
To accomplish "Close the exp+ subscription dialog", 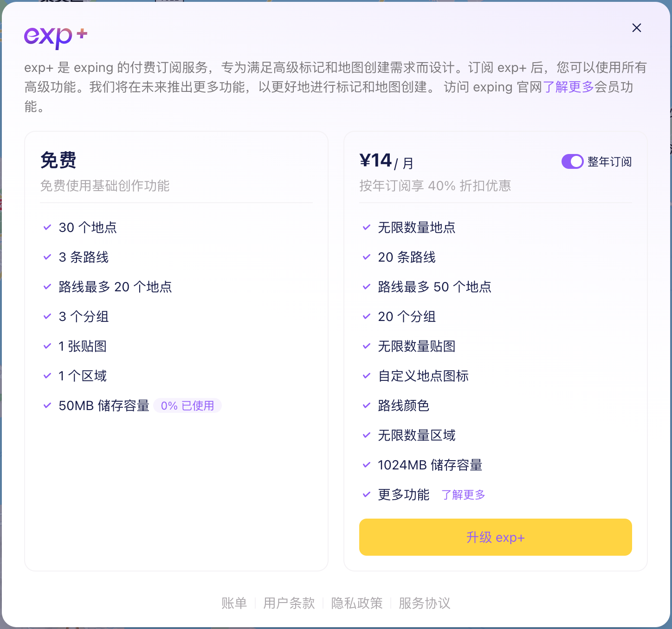I will point(637,28).
